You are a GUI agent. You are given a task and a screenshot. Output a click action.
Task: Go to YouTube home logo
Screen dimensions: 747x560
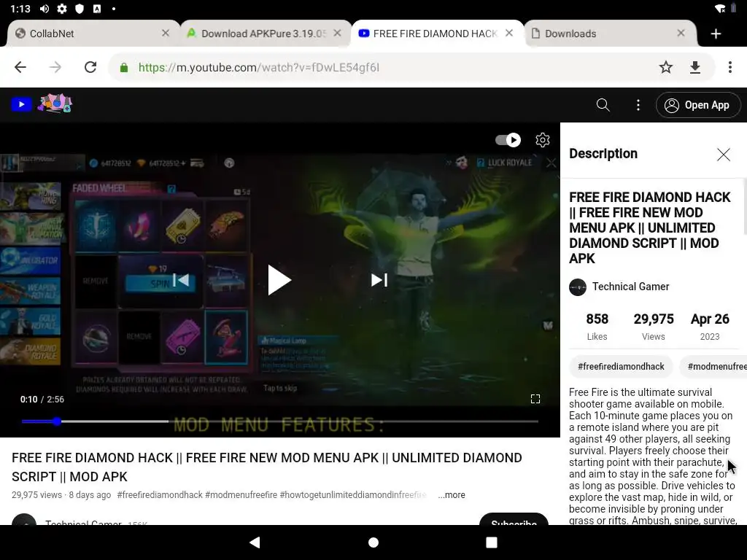pyautogui.click(x=21, y=104)
